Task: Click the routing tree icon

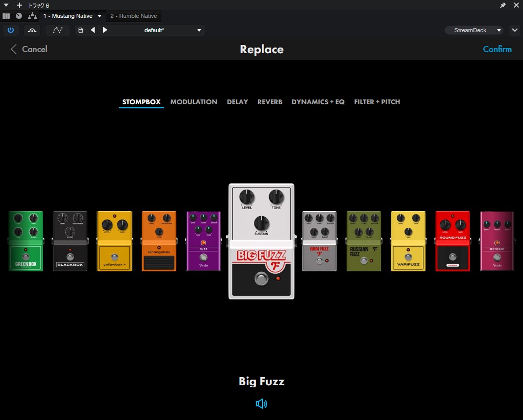Action: [x=32, y=16]
